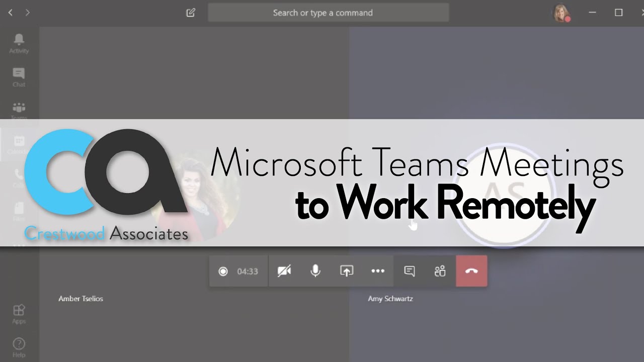Hang up the call with red button
Screen dimensions: 644x362
tap(471, 271)
